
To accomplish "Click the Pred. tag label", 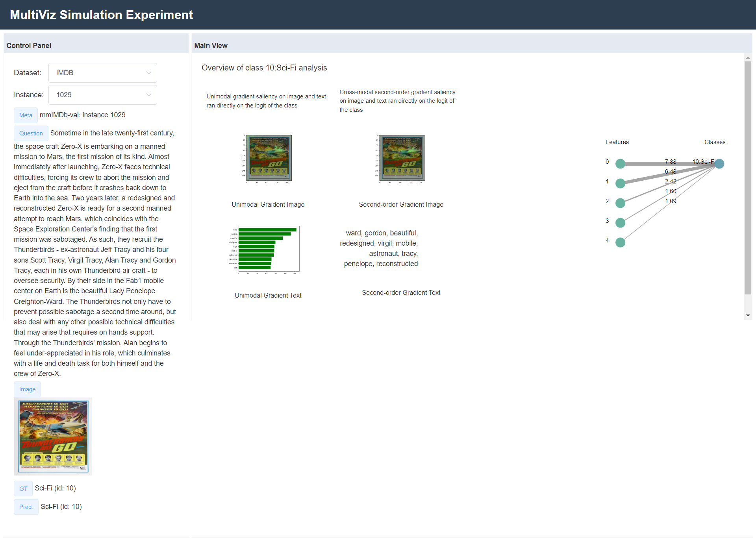I will point(26,507).
